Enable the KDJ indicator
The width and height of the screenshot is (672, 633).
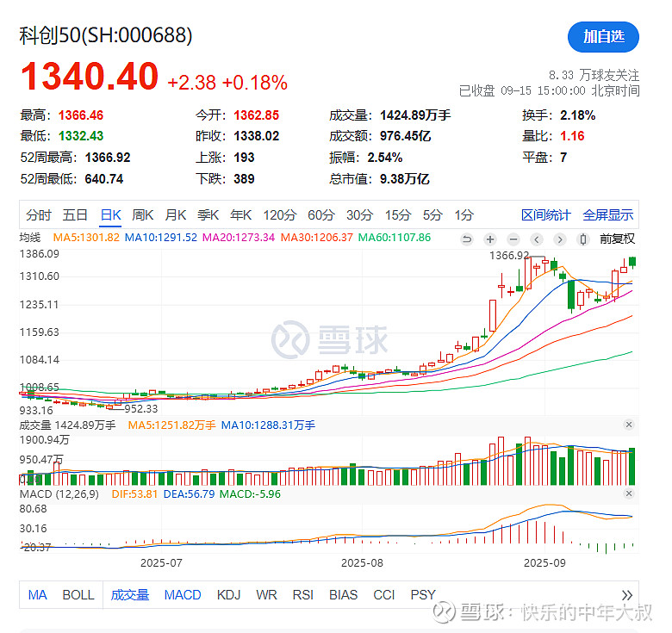click(x=228, y=595)
